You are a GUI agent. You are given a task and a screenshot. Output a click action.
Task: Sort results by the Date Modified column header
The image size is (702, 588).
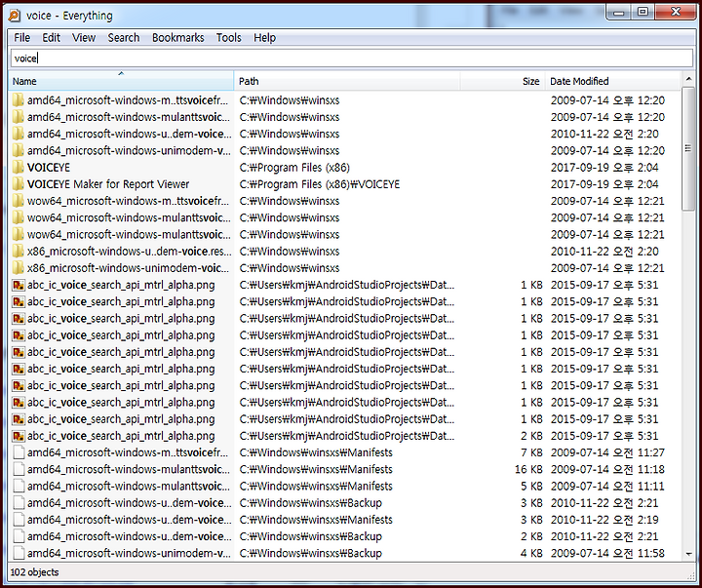click(612, 81)
